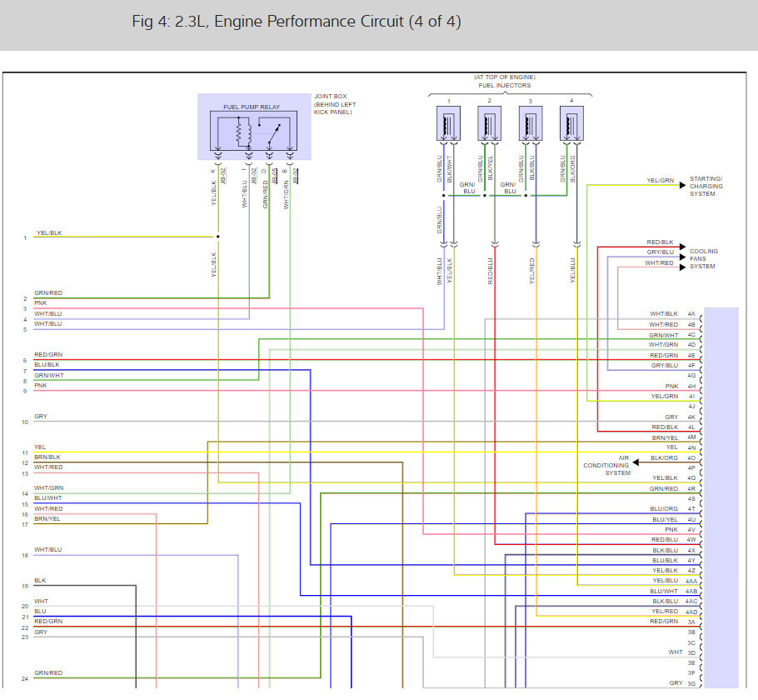The width and height of the screenshot is (758, 700).
Task: Click the YEL/BLU label at pin 4AA
Action: point(666,581)
